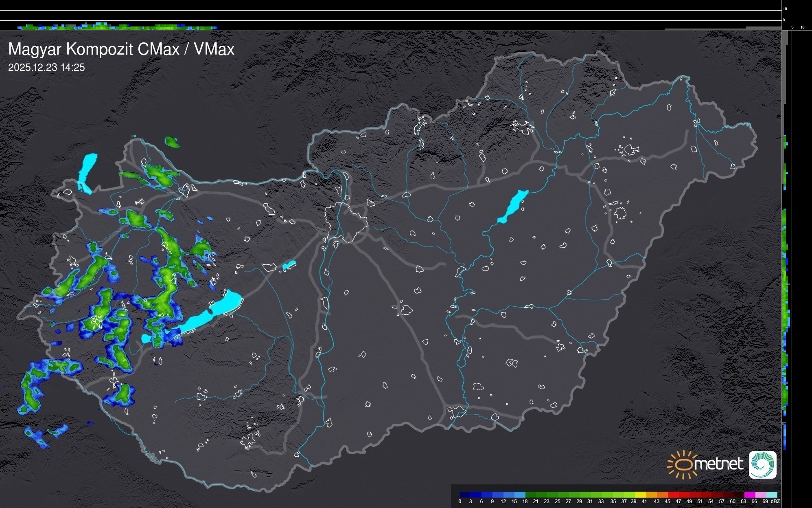Click the Magyar Kompozit CMax / VMax title

pyautogui.click(x=121, y=49)
